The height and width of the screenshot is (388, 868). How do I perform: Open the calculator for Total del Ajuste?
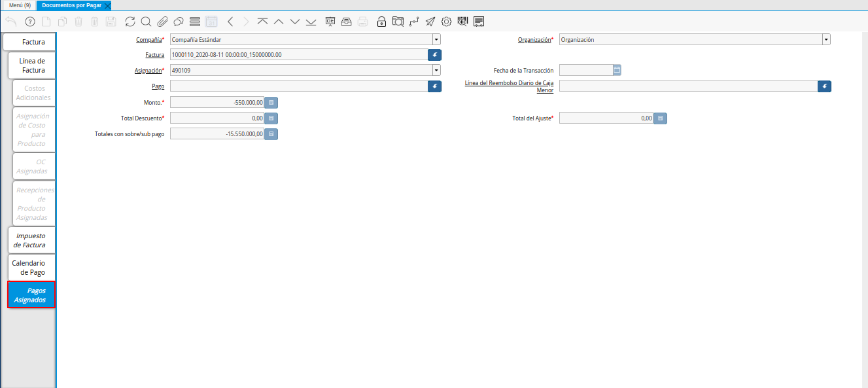click(x=661, y=118)
